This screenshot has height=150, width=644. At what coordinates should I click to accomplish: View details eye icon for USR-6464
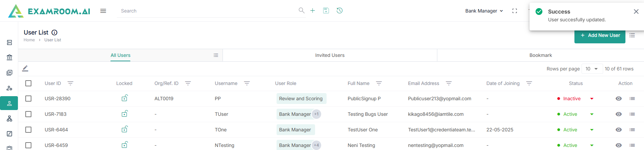619,130
